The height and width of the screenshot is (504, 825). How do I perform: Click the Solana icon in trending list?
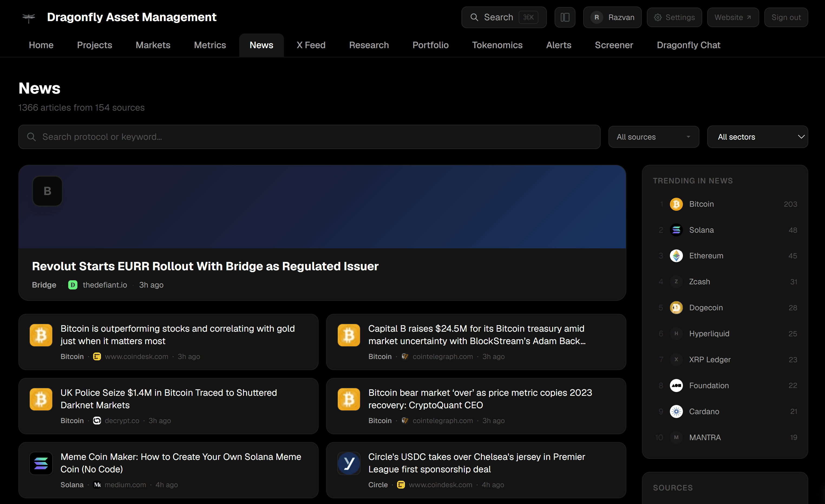click(x=676, y=230)
